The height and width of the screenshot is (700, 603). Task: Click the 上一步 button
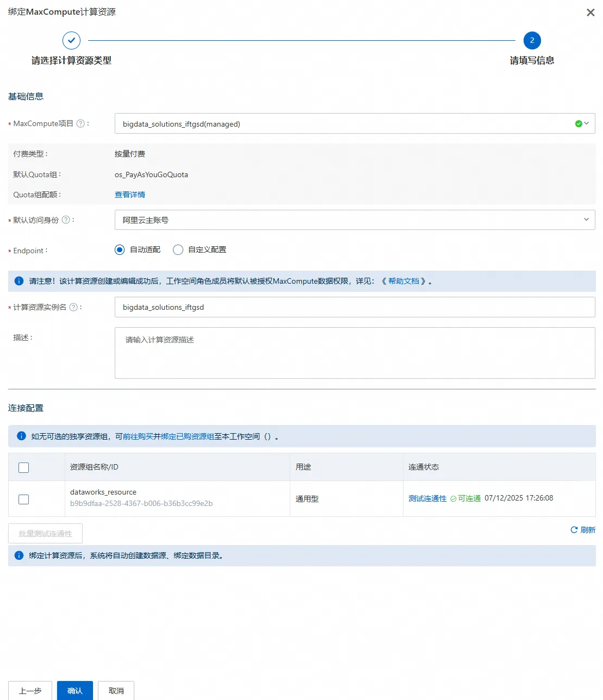(x=30, y=691)
